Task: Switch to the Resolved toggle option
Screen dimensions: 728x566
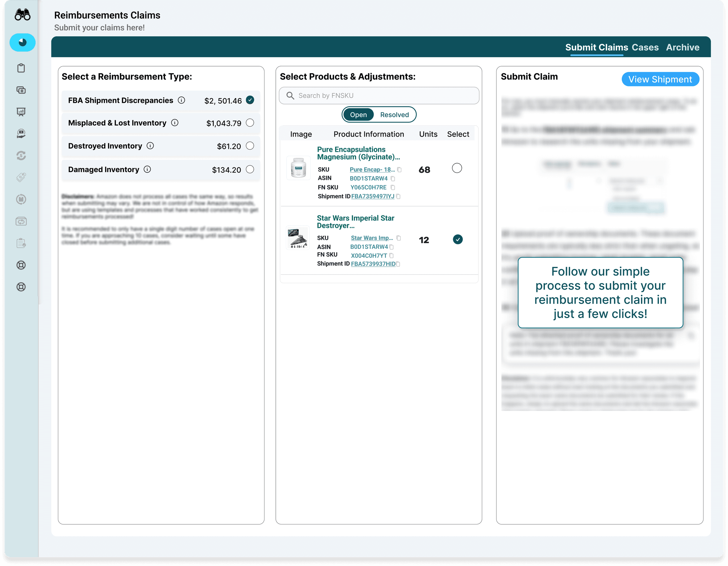Action: click(394, 115)
